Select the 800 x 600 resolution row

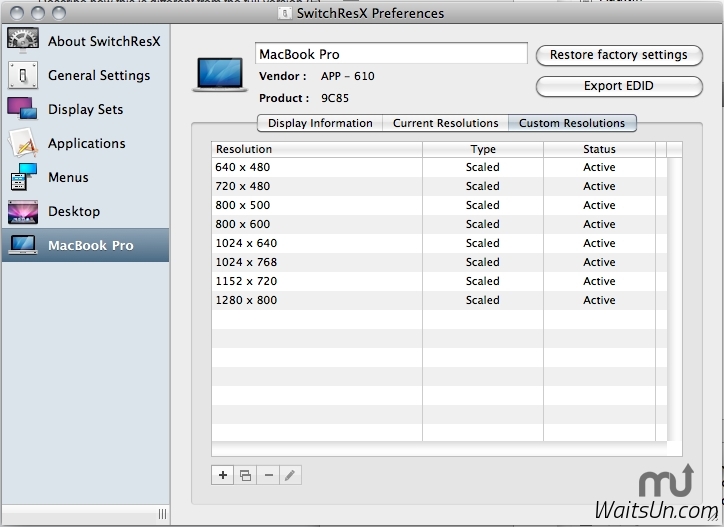click(x=439, y=224)
